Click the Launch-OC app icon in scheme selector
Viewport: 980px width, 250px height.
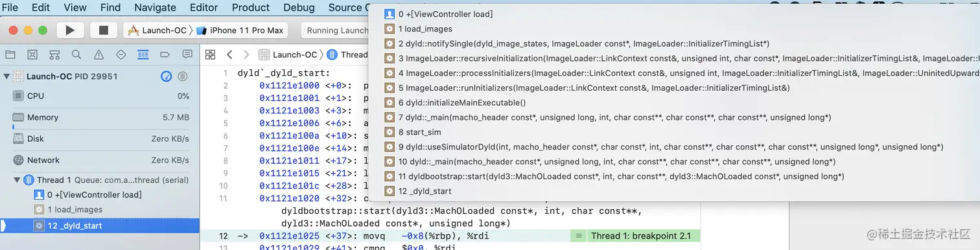pos(134,30)
